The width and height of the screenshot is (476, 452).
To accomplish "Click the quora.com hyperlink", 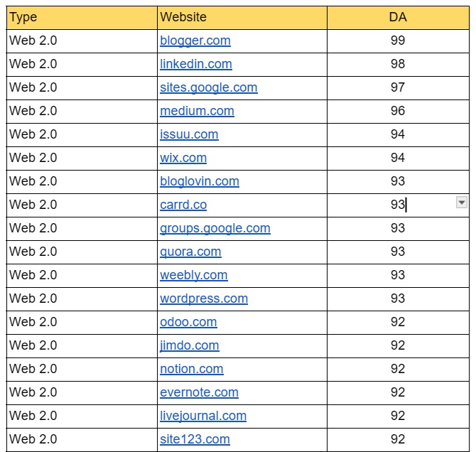I will coord(190,252).
